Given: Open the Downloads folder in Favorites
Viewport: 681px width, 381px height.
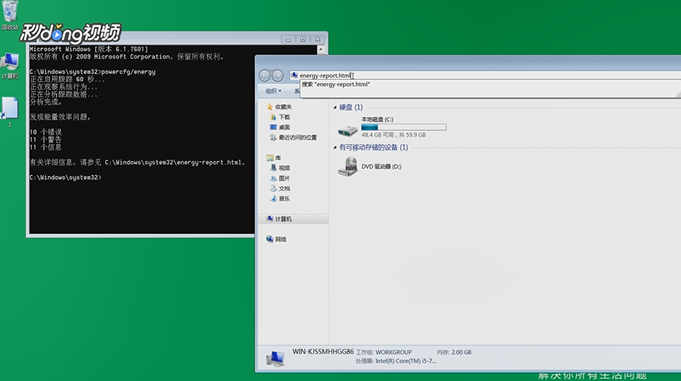Looking at the screenshot, I should (280, 117).
